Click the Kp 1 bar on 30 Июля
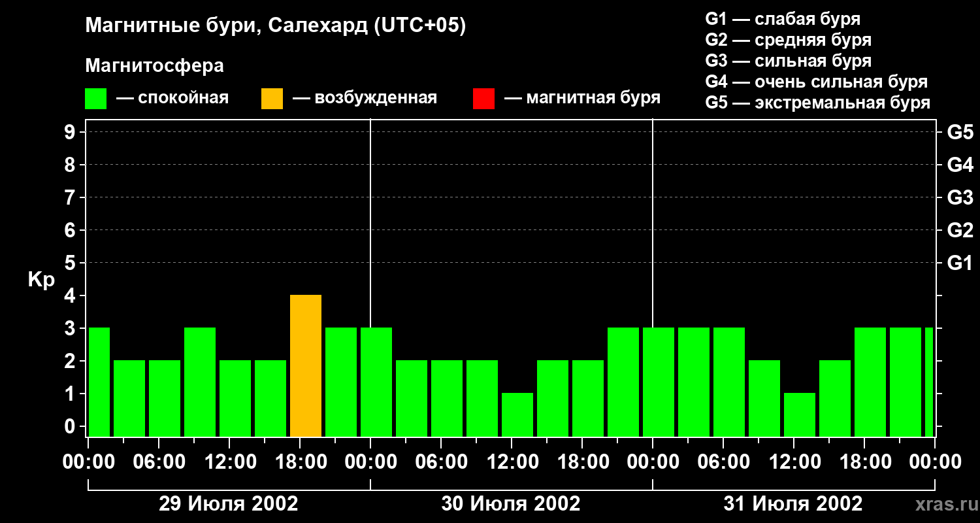 tap(517, 414)
